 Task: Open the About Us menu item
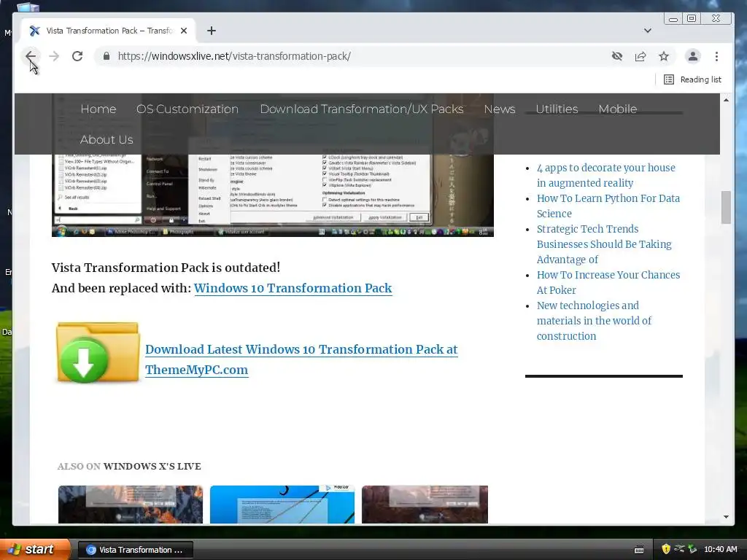pos(107,139)
